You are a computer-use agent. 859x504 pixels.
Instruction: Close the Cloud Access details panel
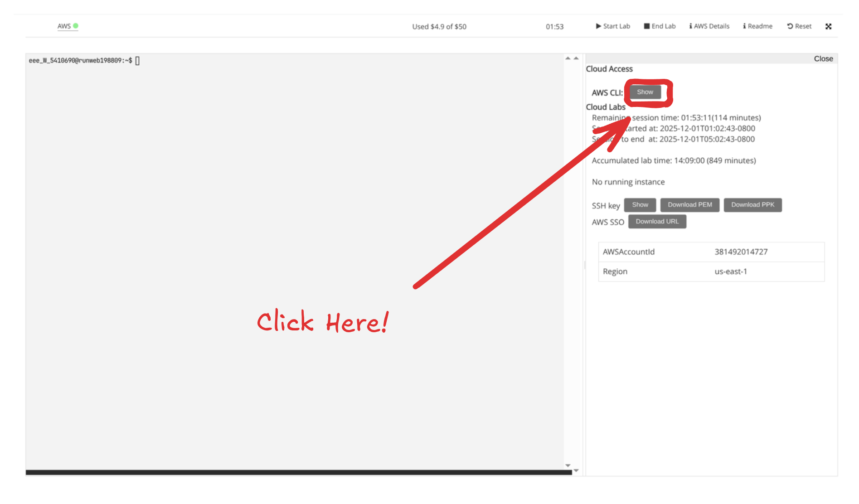click(x=823, y=59)
